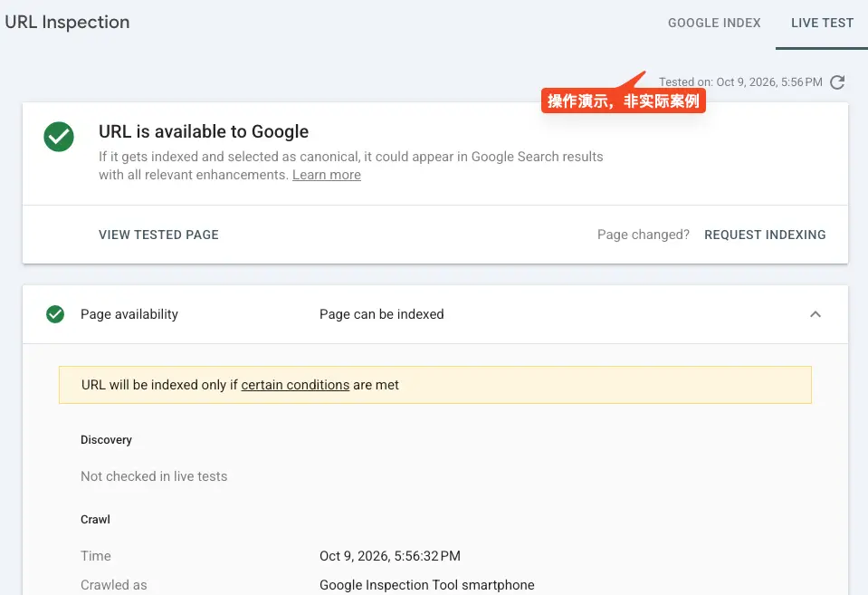
Task: Click the 'Page changed?' text
Action: 644,235
